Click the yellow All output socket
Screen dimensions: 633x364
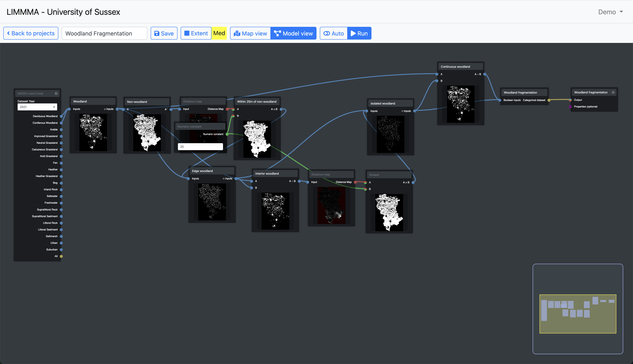pyautogui.click(x=61, y=256)
